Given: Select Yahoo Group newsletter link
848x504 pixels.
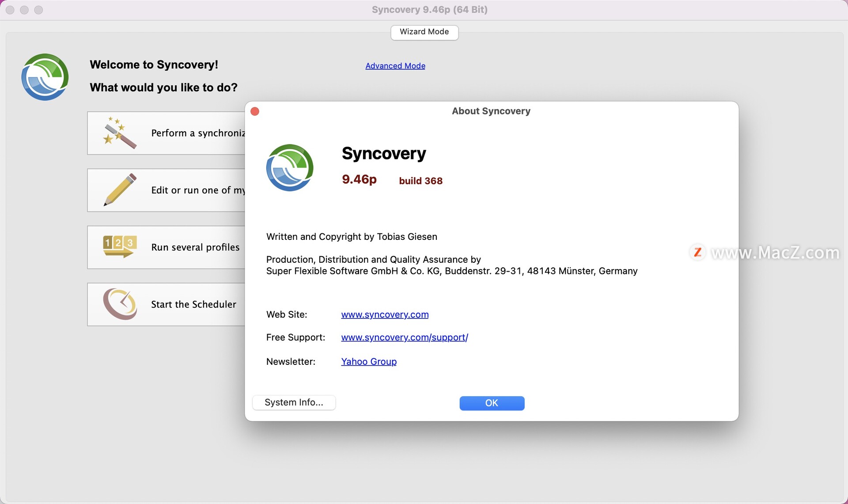Looking at the screenshot, I should pyautogui.click(x=368, y=361).
